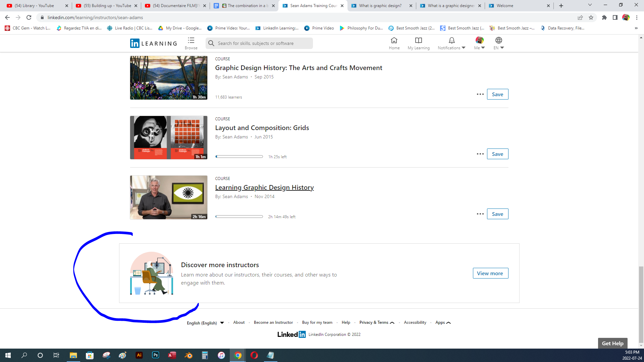This screenshot has height=362, width=644.
Task: Open My Learning book icon
Action: pyautogui.click(x=418, y=41)
